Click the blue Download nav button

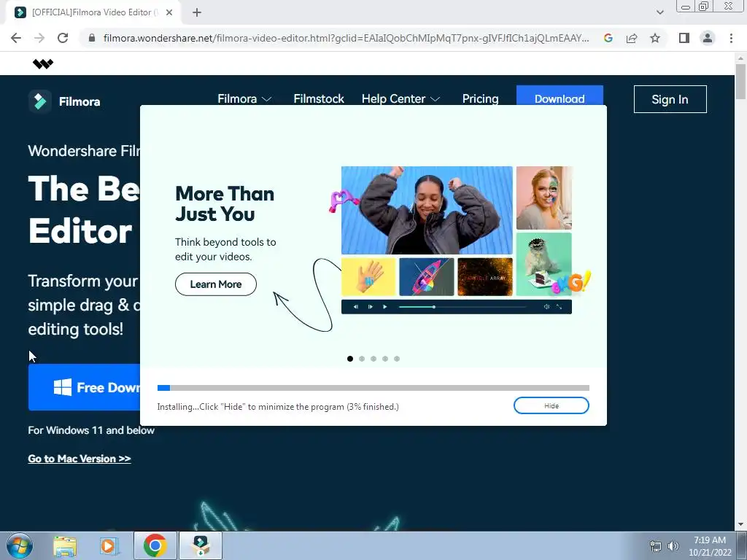point(560,96)
